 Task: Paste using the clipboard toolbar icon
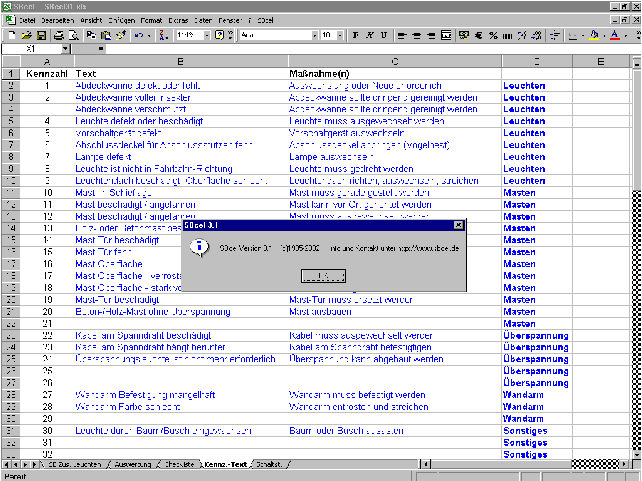point(106,36)
